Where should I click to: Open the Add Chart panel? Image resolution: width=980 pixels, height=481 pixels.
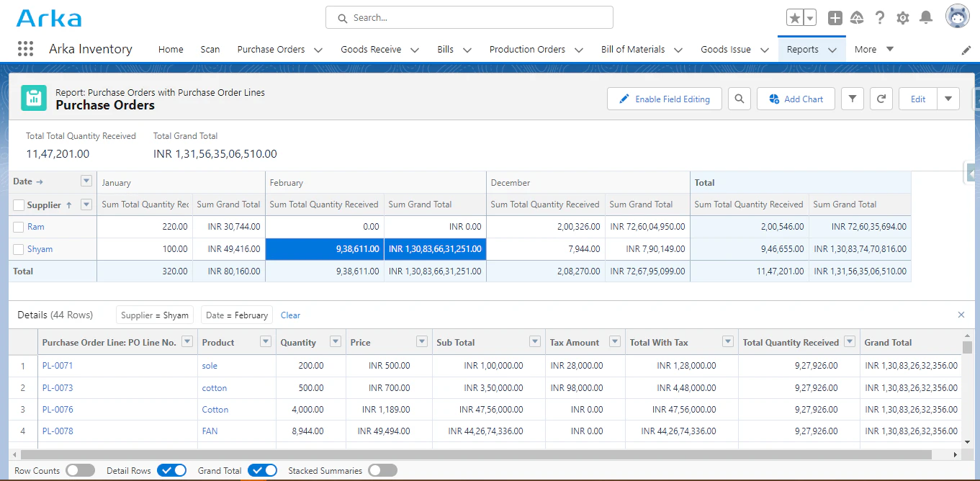tap(796, 98)
